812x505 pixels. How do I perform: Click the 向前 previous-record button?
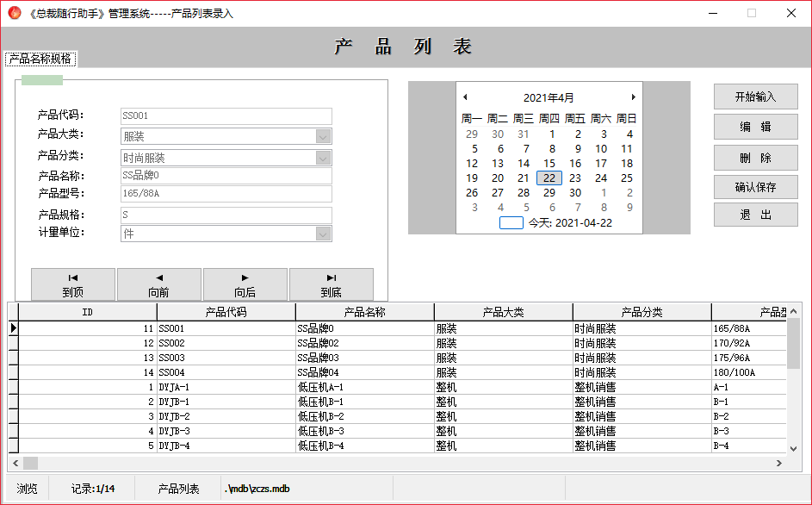tap(159, 284)
